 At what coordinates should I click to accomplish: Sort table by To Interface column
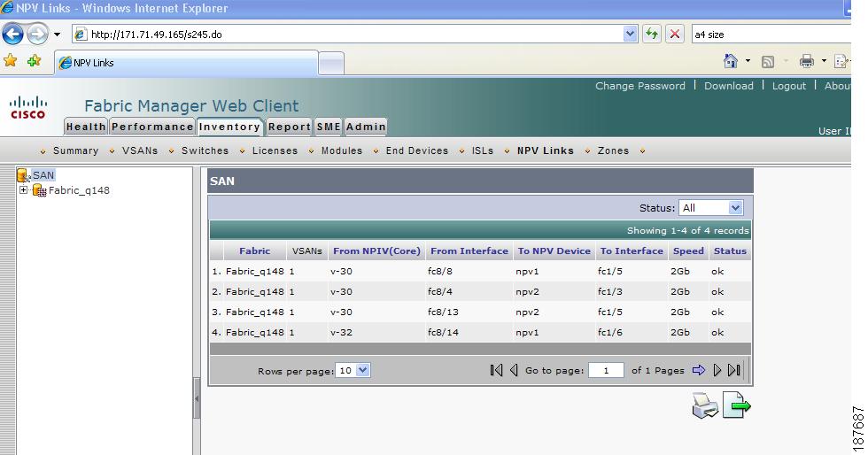(x=632, y=251)
